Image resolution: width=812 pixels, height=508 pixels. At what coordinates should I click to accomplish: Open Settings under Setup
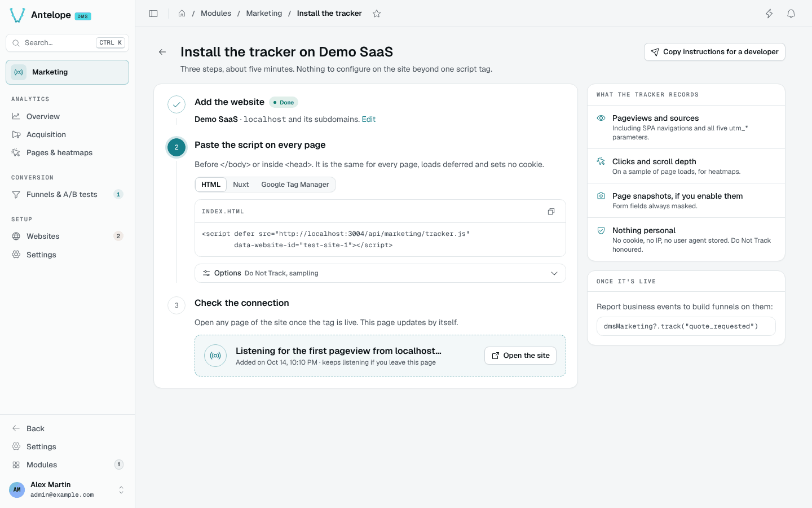tap(67, 255)
